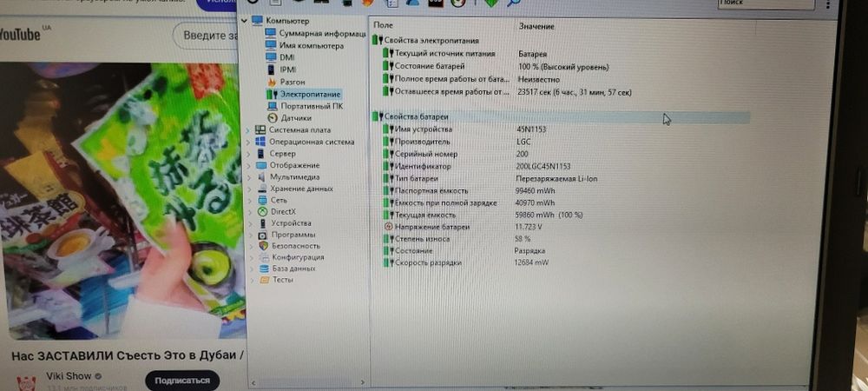Image resolution: width=868 pixels, height=391 pixels.
Task: Click the Подписаться button on YouTube
Action: coord(182,381)
